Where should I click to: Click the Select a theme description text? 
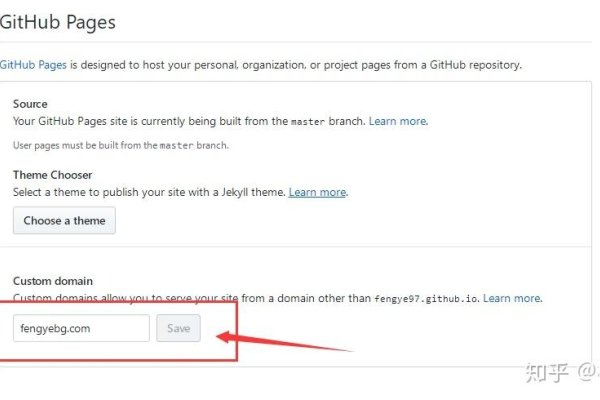pyautogui.click(x=148, y=192)
